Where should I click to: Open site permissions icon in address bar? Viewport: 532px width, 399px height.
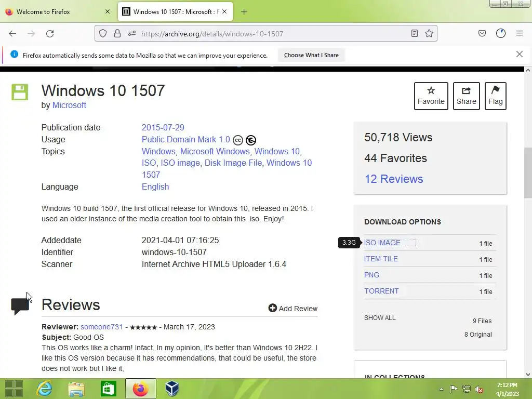coord(132,33)
